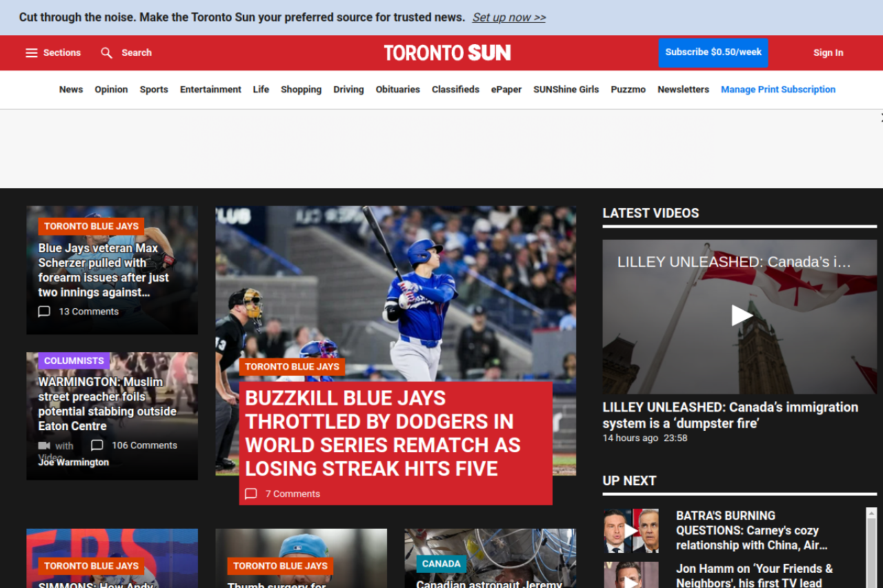Screen dimensions: 883x588
Task: Click the video camera icon on Warmington story
Action: [44, 445]
